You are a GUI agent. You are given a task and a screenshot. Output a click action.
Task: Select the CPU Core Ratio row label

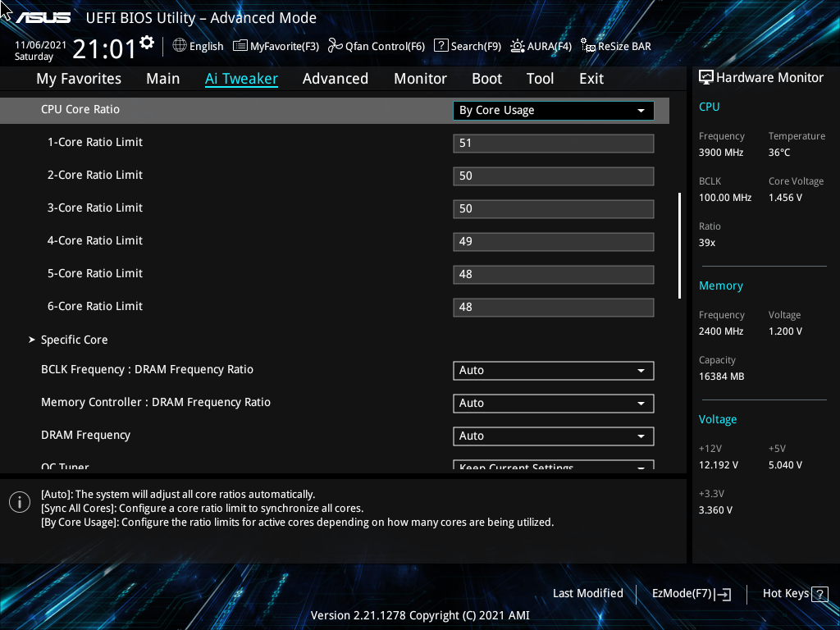click(80, 109)
